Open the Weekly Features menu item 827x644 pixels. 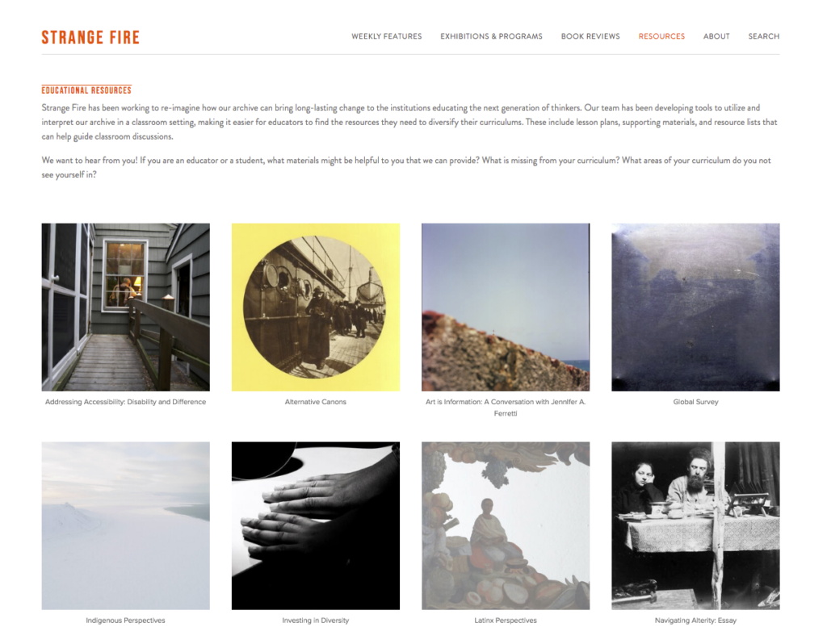tap(387, 36)
